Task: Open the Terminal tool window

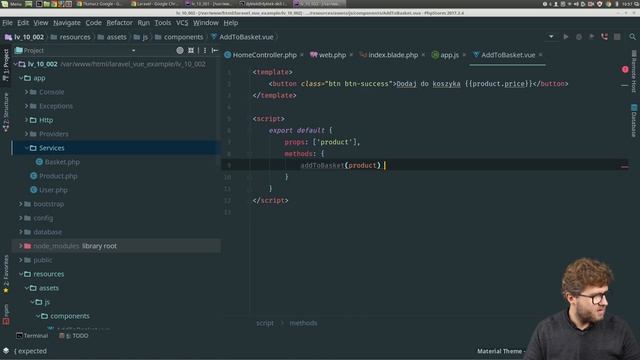Action: pyautogui.click(x=32, y=336)
